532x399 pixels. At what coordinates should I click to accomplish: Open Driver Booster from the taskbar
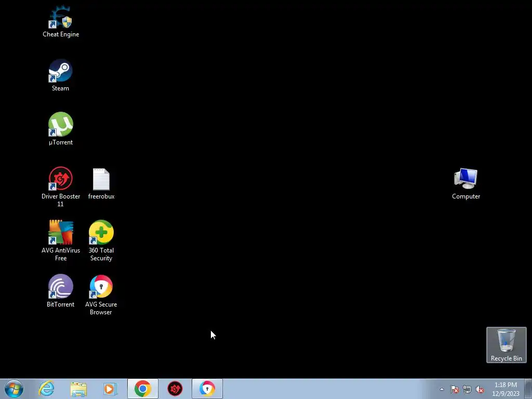pos(175,389)
